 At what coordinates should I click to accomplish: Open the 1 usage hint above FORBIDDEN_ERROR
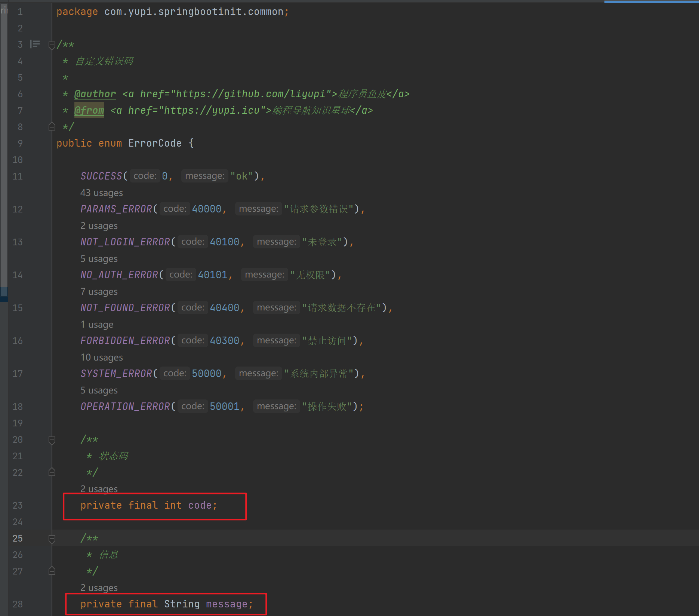tap(97, 325)
